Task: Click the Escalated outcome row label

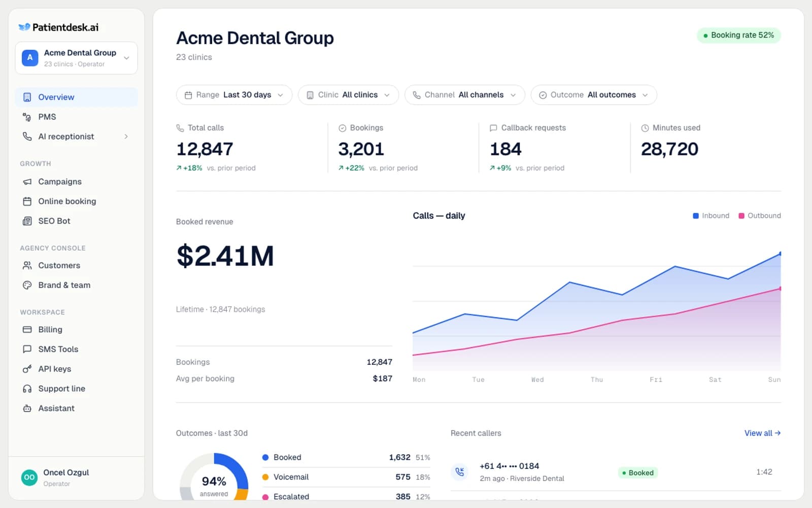Action: point(291,497)
